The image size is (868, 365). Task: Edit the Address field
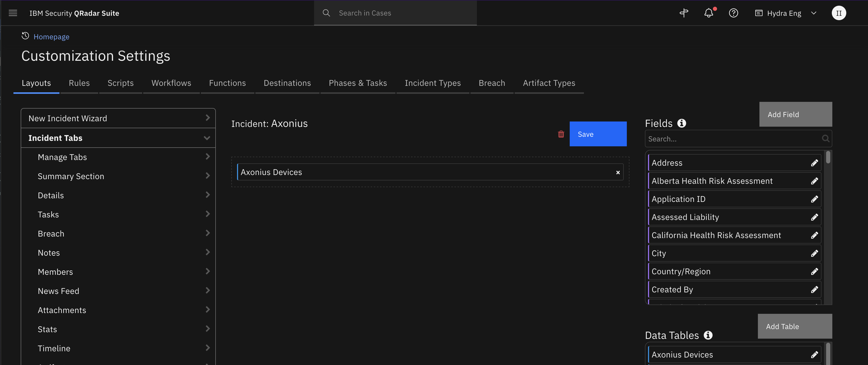pos(814,163)
